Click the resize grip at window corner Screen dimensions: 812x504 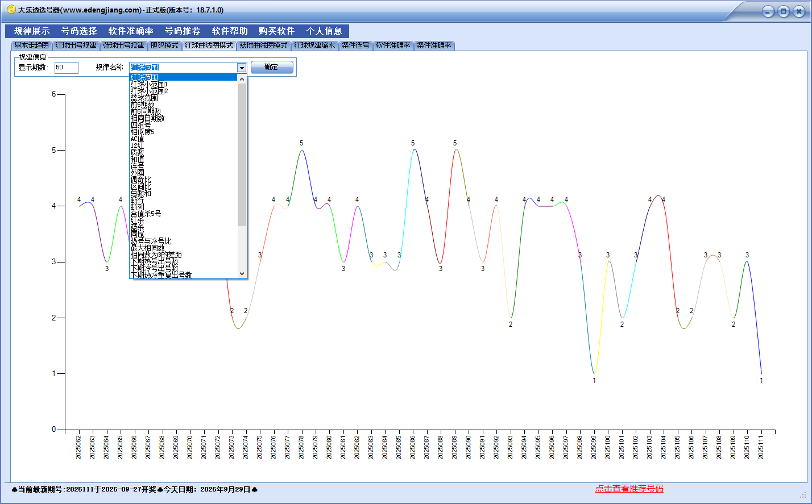tap(803, 494)
